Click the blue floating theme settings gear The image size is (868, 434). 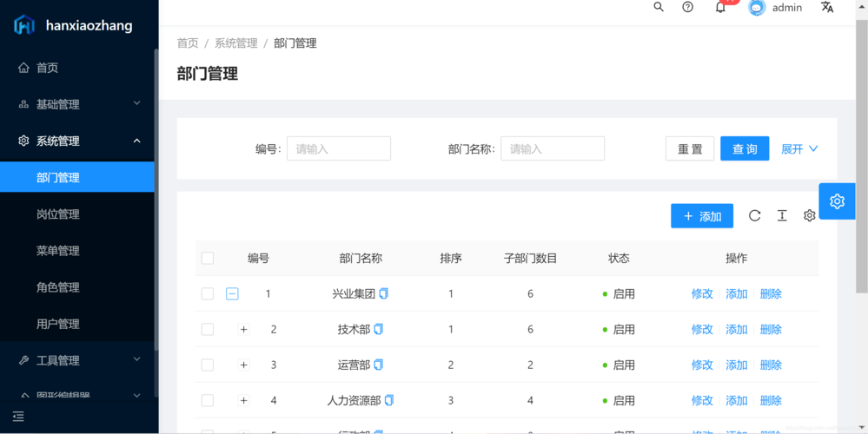point(837,201)
